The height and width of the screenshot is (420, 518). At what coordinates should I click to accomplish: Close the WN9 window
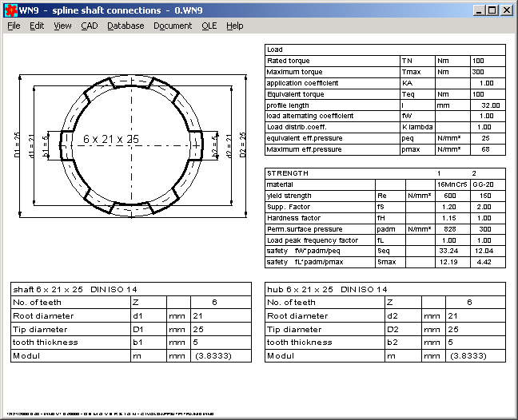click(x=507, y=10)
